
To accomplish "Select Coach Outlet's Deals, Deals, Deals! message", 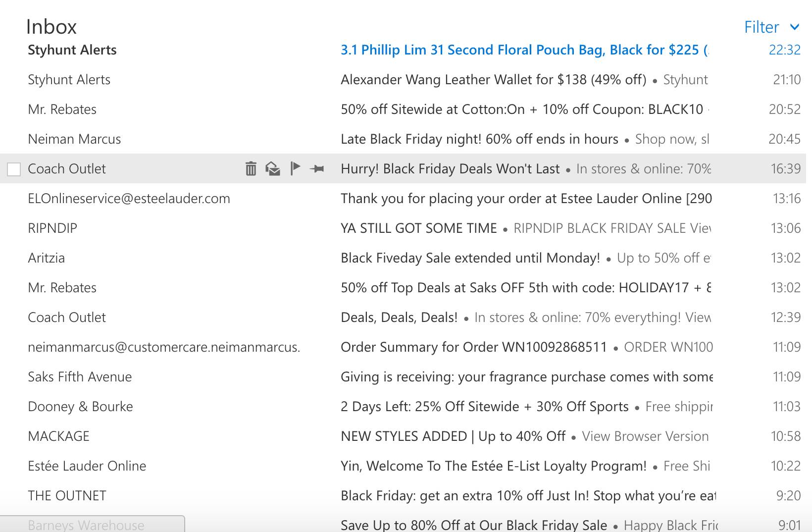I will [x=399, y=318].
